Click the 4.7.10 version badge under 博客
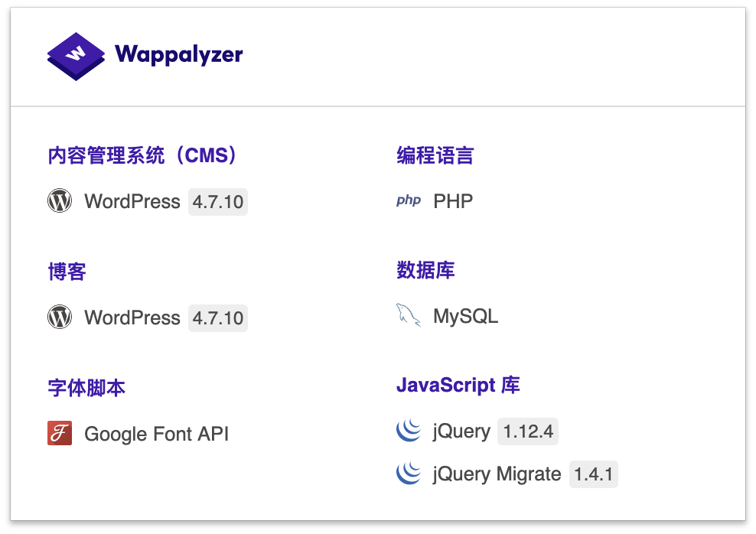Image resolution: width=756 pixels, height=534 pixels. (218, 318)
